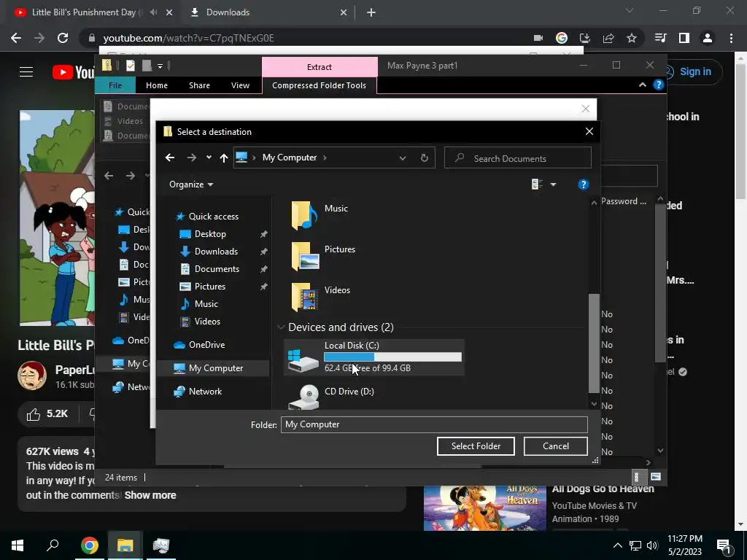Select Quick access in dialog tree

(214, 216)
